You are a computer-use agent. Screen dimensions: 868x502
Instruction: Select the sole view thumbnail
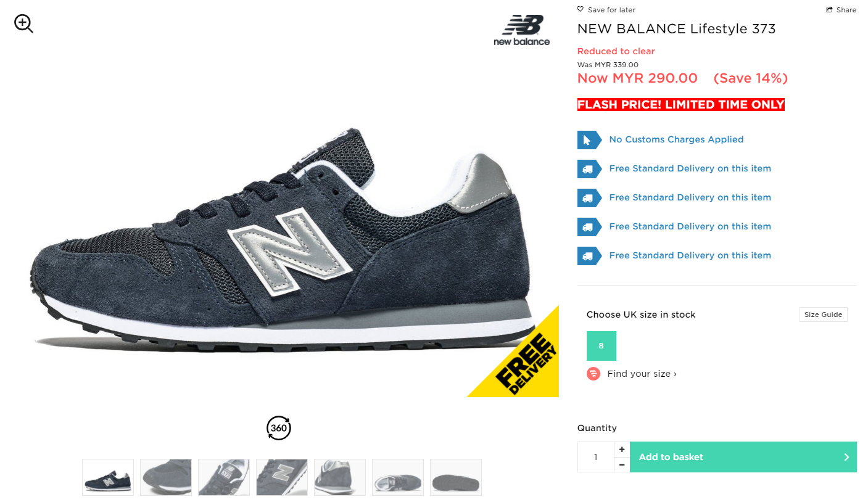click(456, 477)
